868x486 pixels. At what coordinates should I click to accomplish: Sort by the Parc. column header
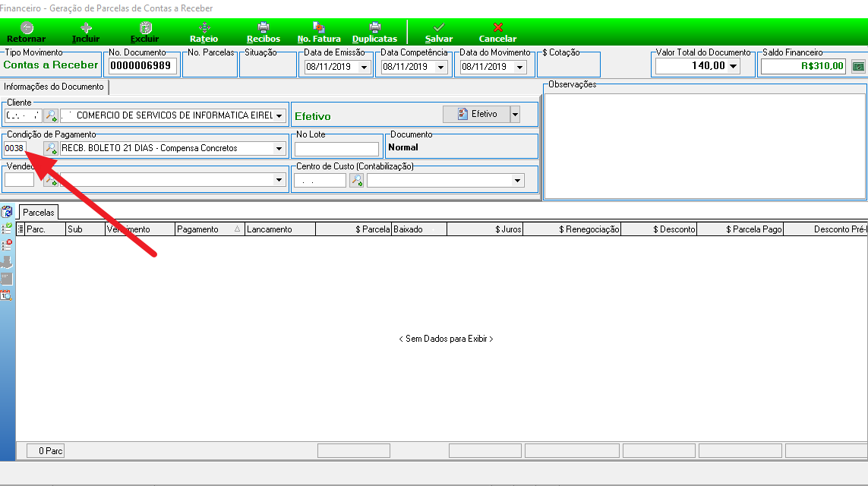[x=46, y=229]
